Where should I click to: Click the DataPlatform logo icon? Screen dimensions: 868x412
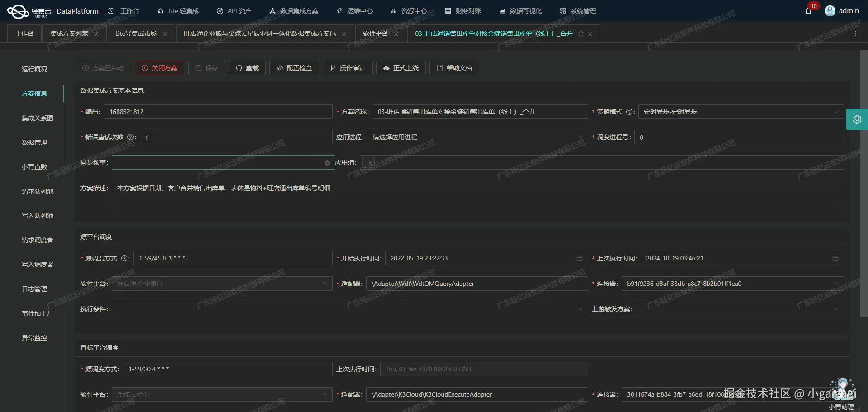point(18,11)
